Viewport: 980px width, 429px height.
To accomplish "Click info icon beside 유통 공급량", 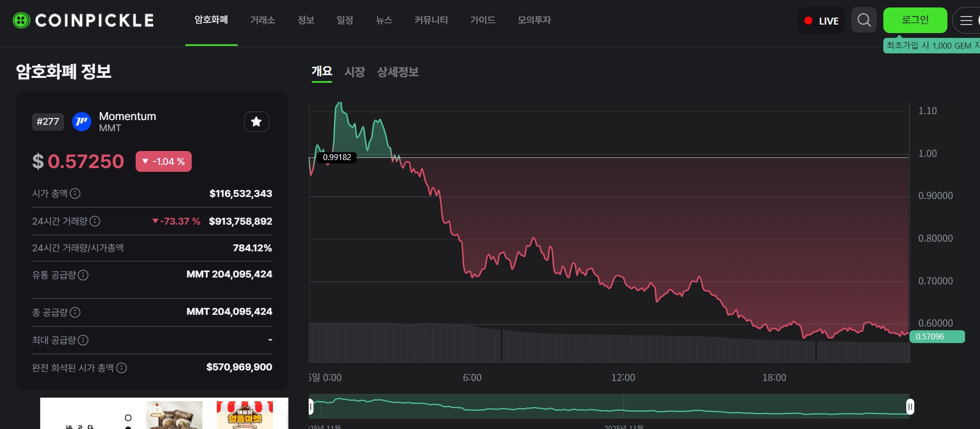I will [83, 275].
